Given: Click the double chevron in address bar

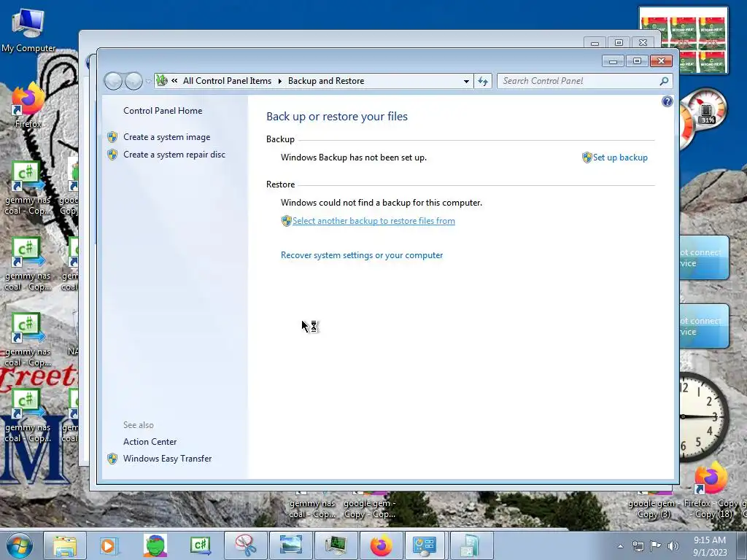Looking at the screenshot, I should pyautogui.click(x=174, y=81).
